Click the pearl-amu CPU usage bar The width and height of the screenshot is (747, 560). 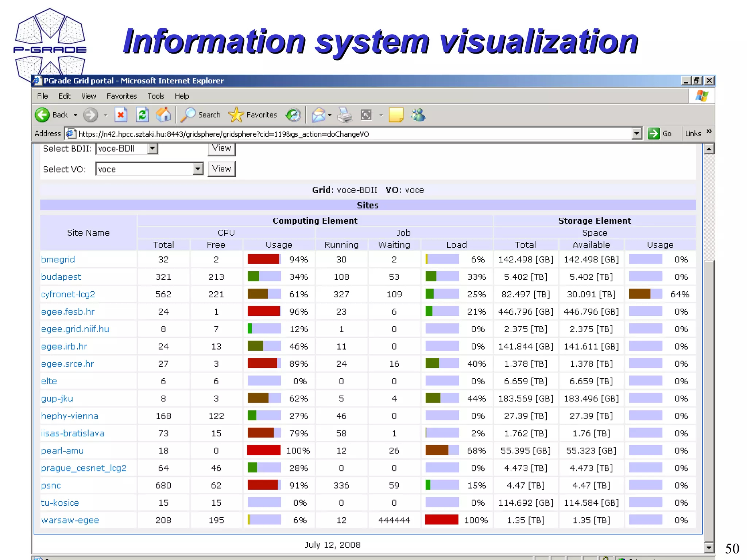pyautogui.click(x=264, y=450)
